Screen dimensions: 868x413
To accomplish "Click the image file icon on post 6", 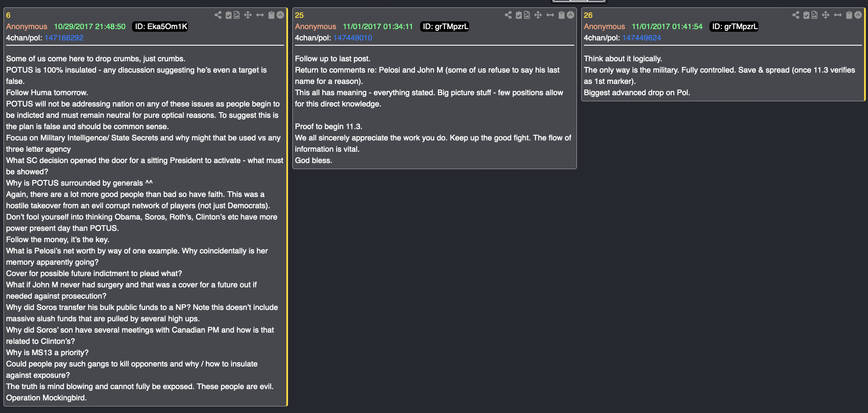I will pyautogui.click(x=237, y=15).
